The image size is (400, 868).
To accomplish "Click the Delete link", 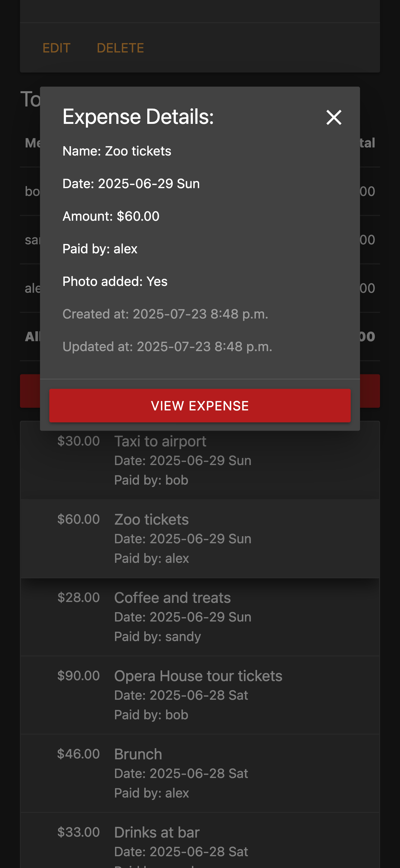I will 120,48.
